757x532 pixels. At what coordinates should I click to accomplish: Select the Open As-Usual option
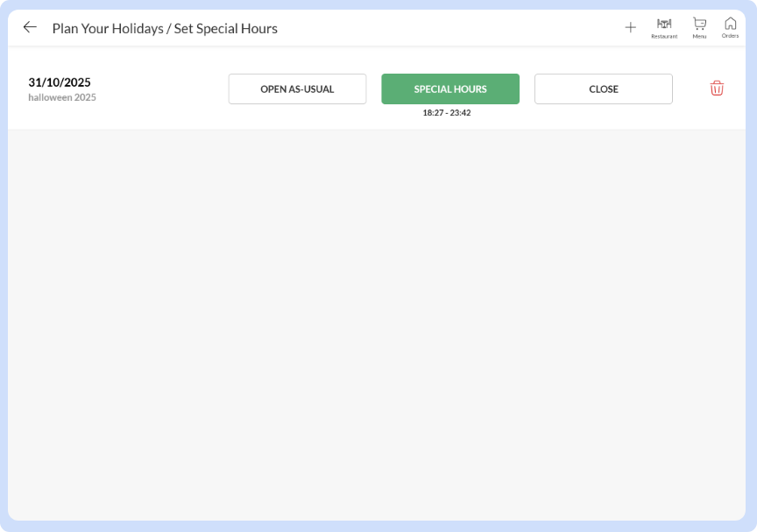(297, 89)
